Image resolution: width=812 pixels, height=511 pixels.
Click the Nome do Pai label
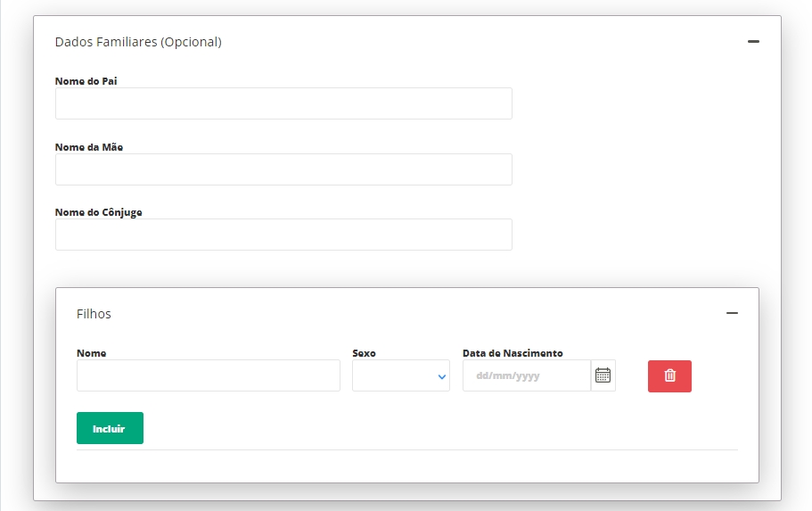pos(86,81)
